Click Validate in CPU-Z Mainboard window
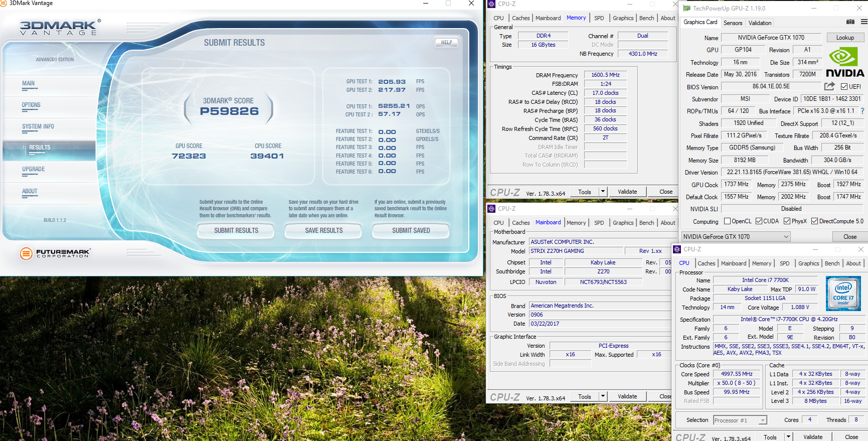The width and height of the screenshot is (868, 441). tap(627, 396)
